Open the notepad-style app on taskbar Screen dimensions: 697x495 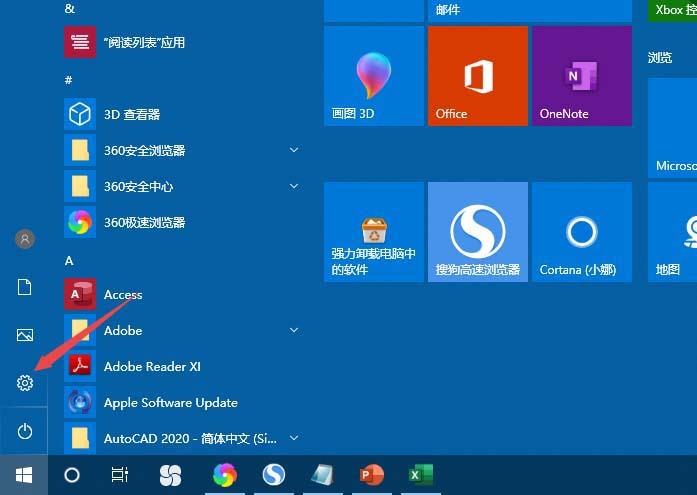[323, 475]
